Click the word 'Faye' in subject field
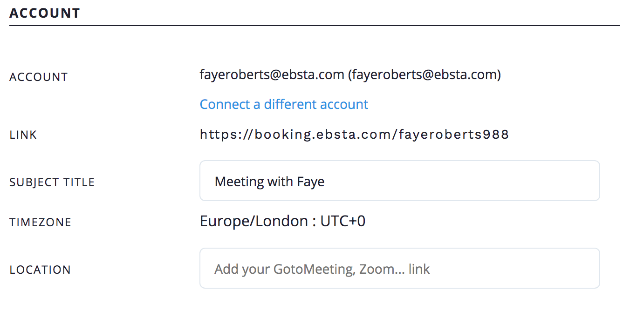Screen dimensions: 644x311 [x=310, y=182]
